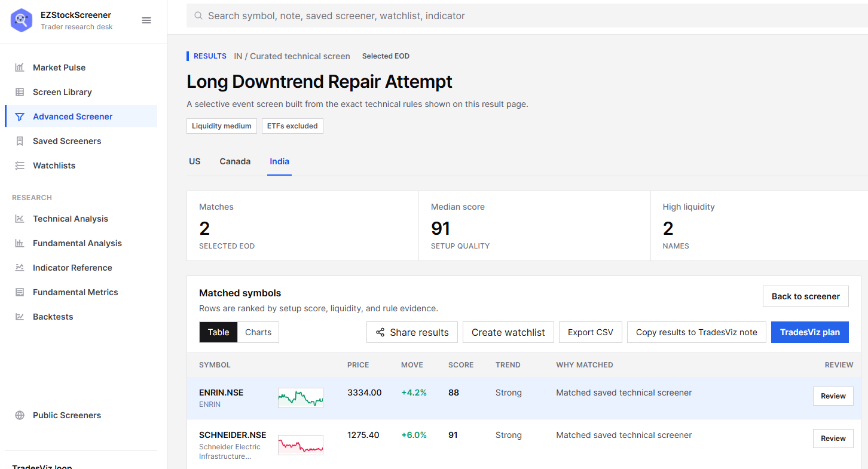Click the Screen Library table icon
Screen dimensions: 868x469
(x=20, y=92)
